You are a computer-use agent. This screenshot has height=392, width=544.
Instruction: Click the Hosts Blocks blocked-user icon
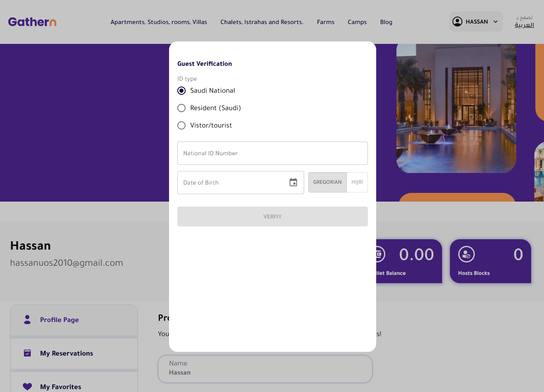pos(466,255)
